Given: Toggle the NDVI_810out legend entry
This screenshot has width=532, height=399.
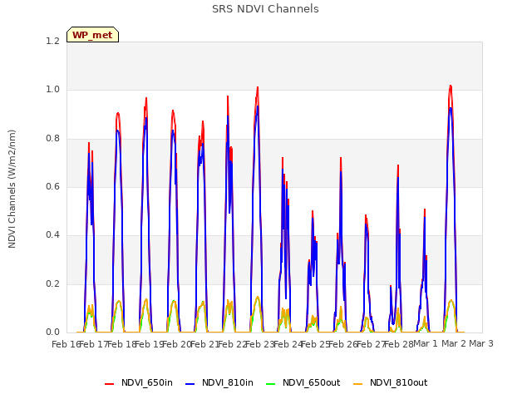Looking at the screenshot, I should pyautogui.click(x=390, y=382).
